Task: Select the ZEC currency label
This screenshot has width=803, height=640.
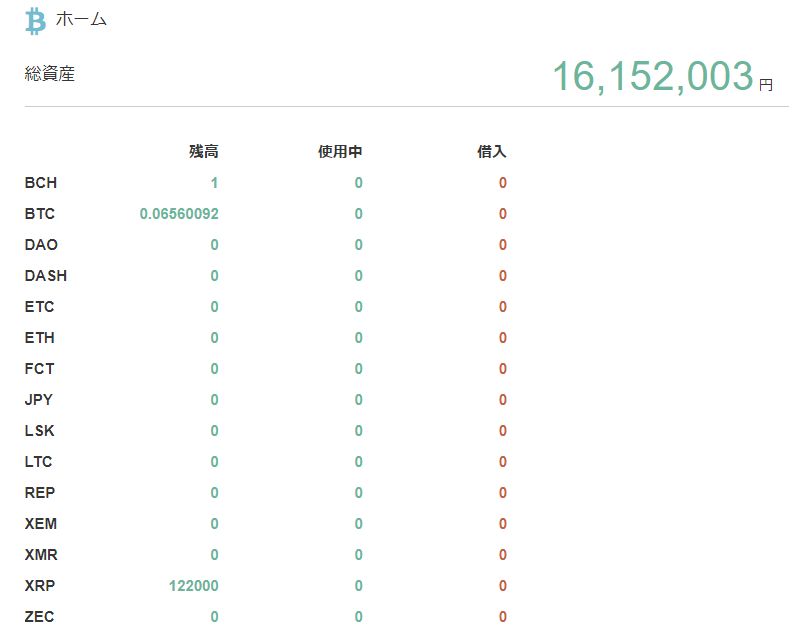Action: click(x=40, y=617)
